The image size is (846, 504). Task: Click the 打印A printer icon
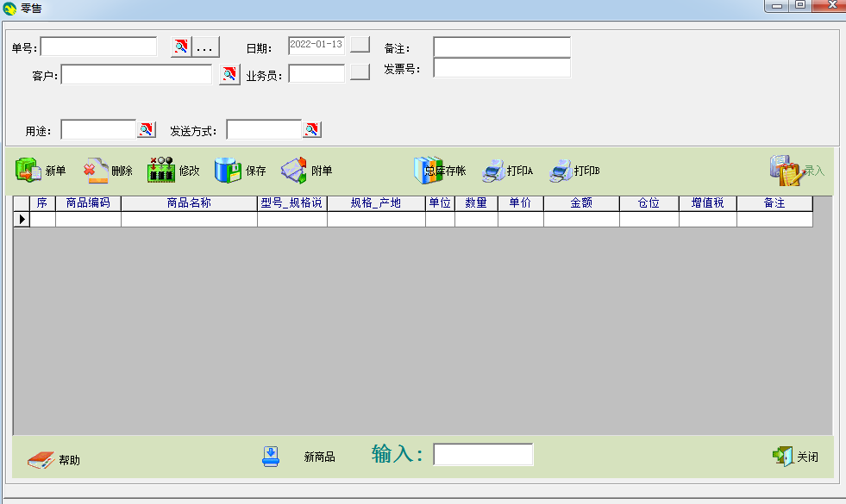pos(493,171)
